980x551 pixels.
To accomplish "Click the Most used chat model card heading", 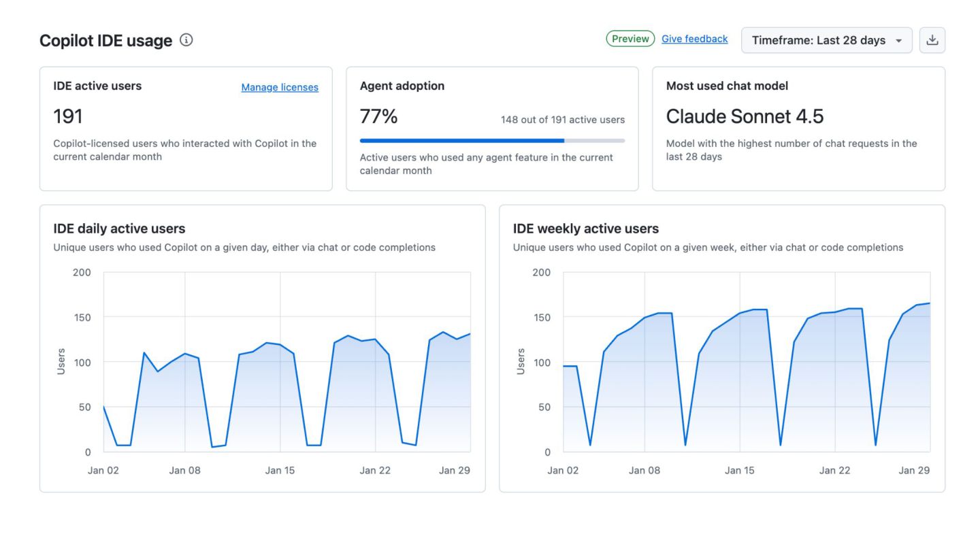I will click(x=727, y=86).
